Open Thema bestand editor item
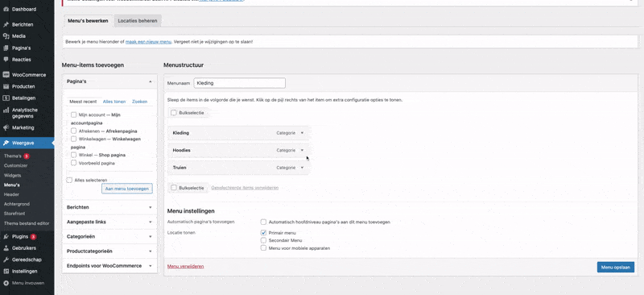Screen dimensions: 644x295 tap(27, 223)
